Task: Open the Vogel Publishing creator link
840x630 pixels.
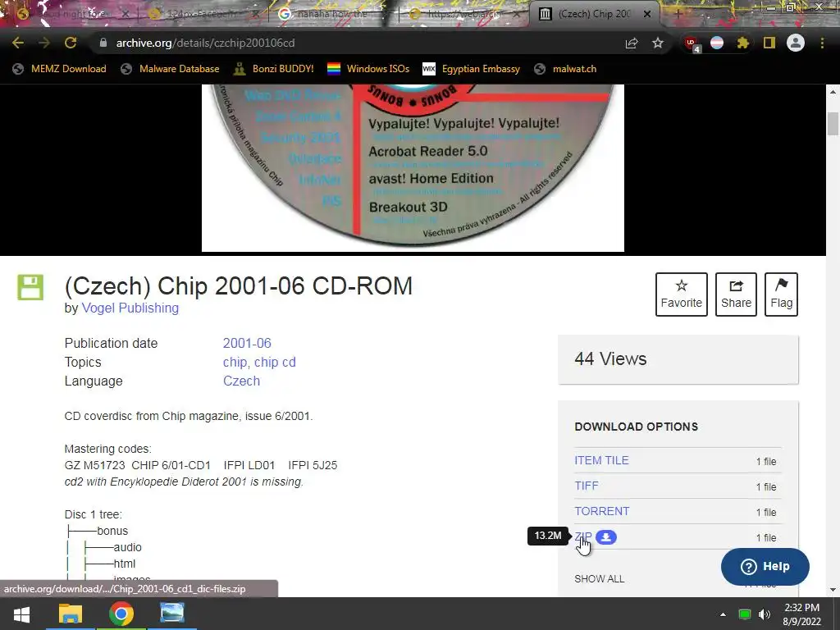Action: pyautogui.click(x=130, y=308)
